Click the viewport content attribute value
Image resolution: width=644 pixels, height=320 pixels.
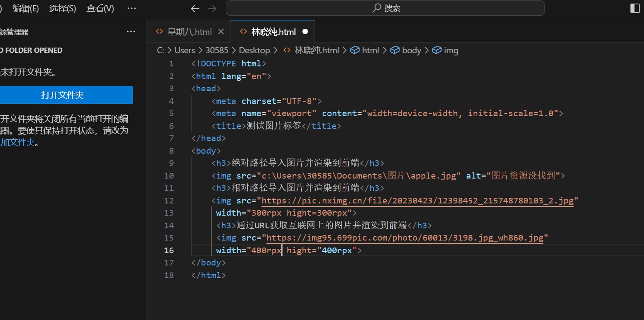[x=460, y=113]
